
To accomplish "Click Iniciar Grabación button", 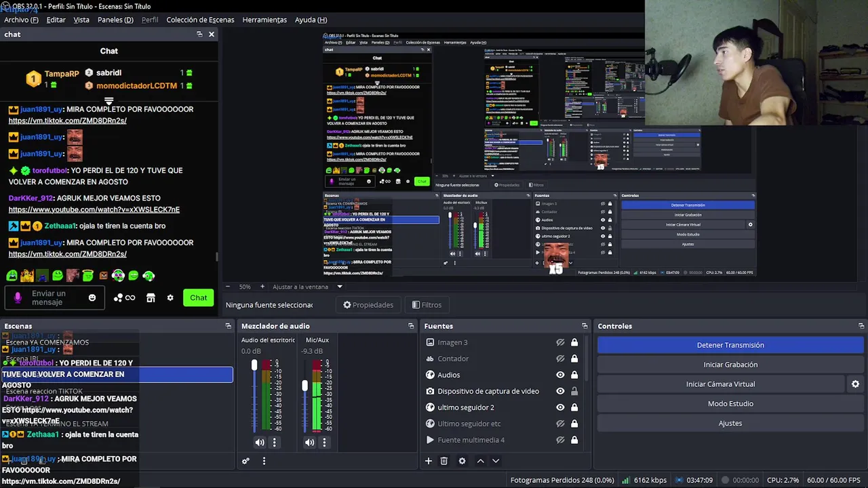I will [x=730, y=365].
